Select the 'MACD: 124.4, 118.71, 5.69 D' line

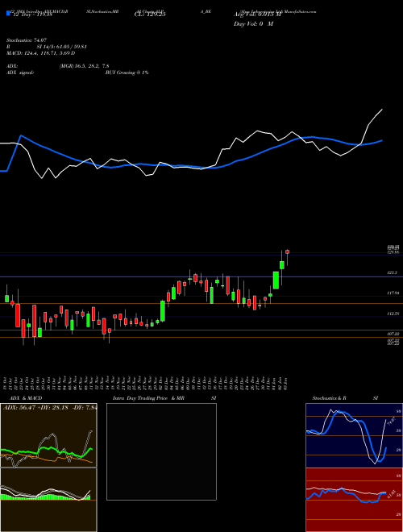point(41,53)
